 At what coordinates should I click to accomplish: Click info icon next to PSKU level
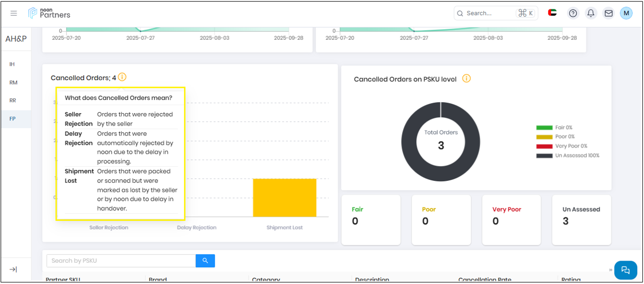(467, 79)
